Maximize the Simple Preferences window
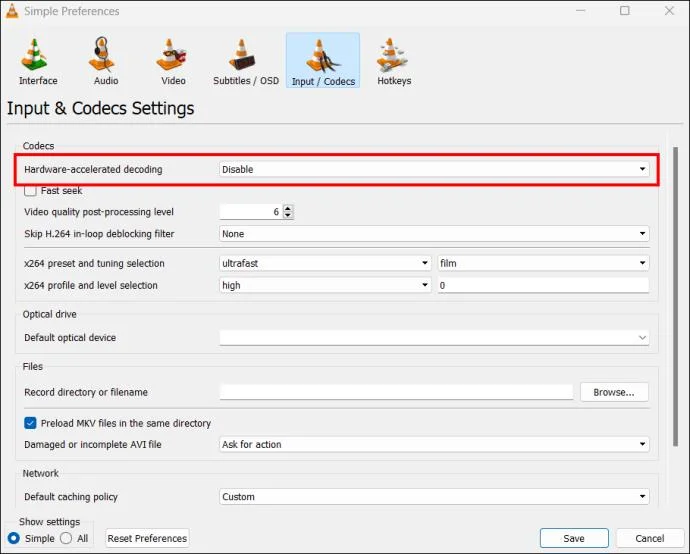Screen dimensions: 690x554 [x=624, y=11]
